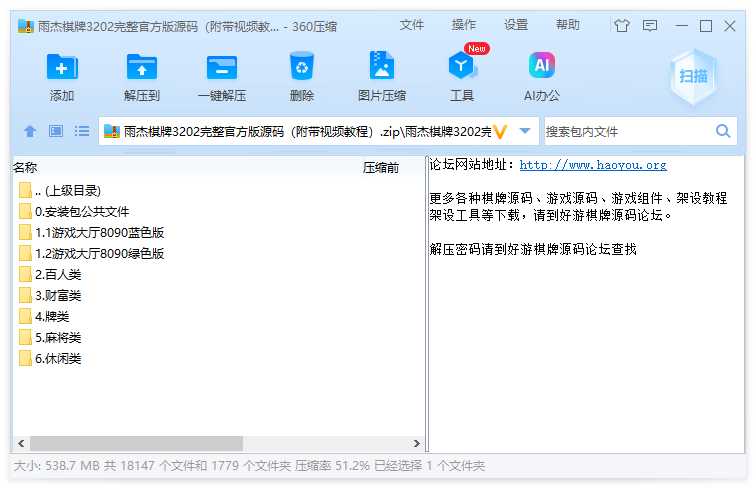Sort by the 压缩前 column header
This screenshot has height=488, width=756.
tap(381, 167)
